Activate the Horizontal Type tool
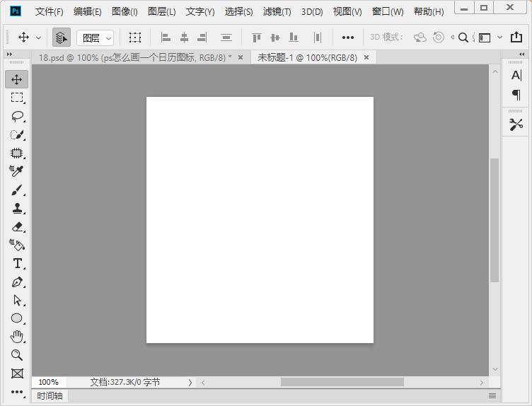Screen dimensions: 532x406 coord(17,263)
